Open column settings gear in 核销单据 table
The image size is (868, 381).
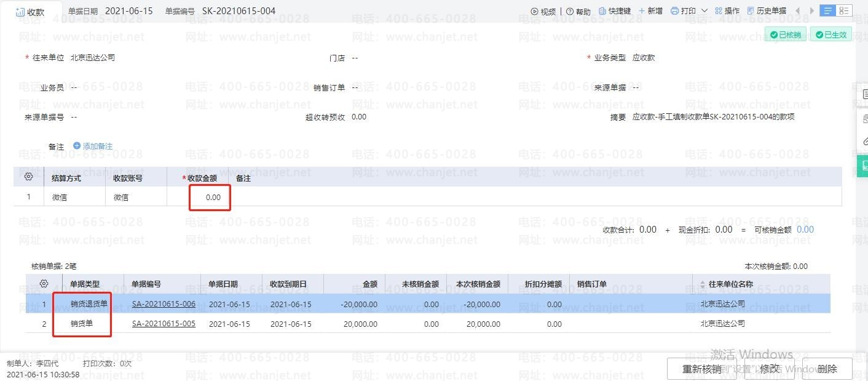point(44,284)
